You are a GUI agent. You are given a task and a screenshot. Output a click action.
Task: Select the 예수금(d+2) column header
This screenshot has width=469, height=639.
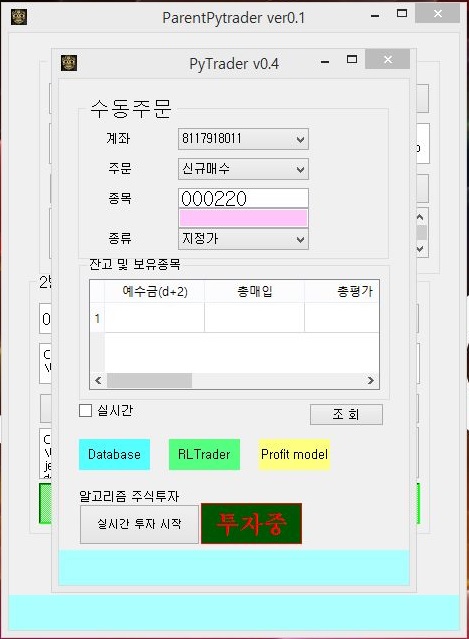154,291
